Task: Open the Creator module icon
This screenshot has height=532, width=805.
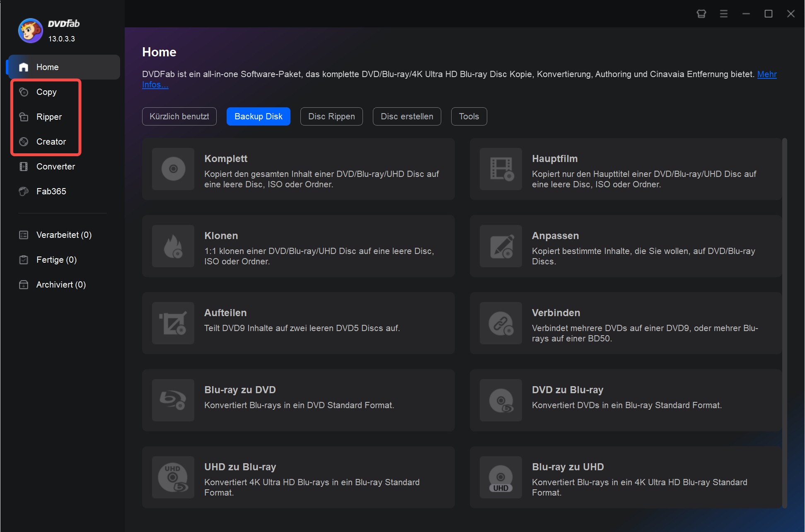Action: pos(24,142)
